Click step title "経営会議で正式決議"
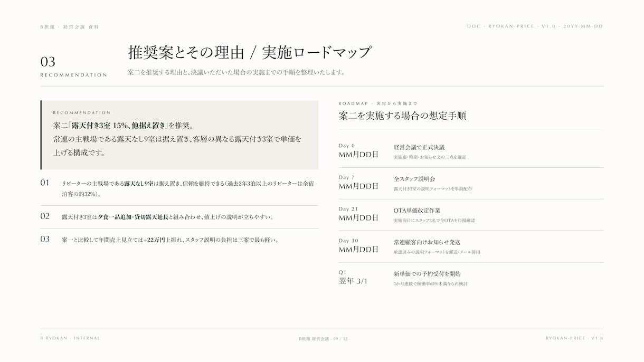 (419, 147)
